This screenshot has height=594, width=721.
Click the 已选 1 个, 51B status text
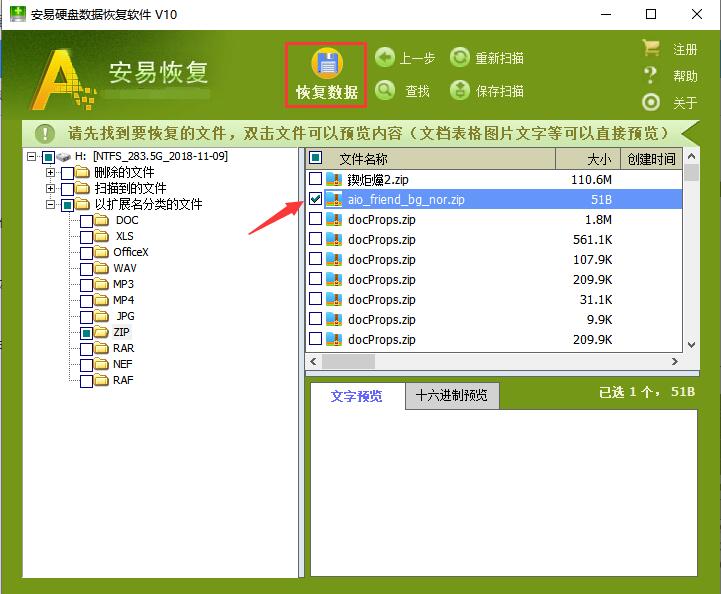pos(647,392)
